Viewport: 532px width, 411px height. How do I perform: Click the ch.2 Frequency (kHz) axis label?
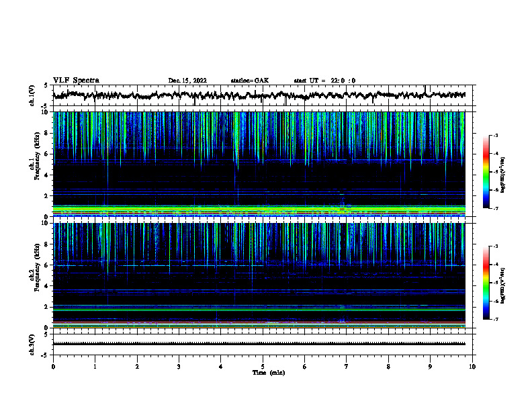coord(36,275)
